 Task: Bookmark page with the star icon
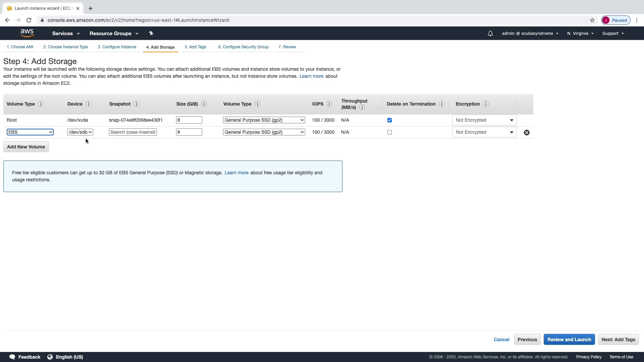(x=592, y=20)
